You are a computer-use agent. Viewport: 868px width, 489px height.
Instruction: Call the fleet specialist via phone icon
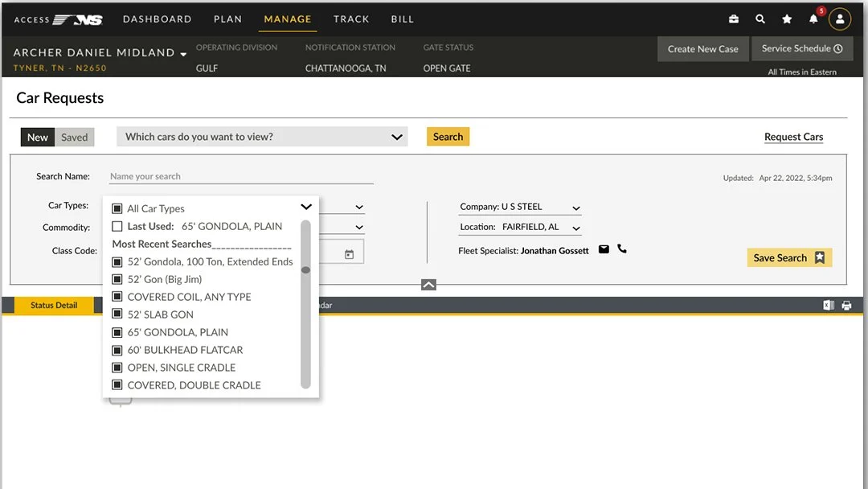(x=622, y=249)
